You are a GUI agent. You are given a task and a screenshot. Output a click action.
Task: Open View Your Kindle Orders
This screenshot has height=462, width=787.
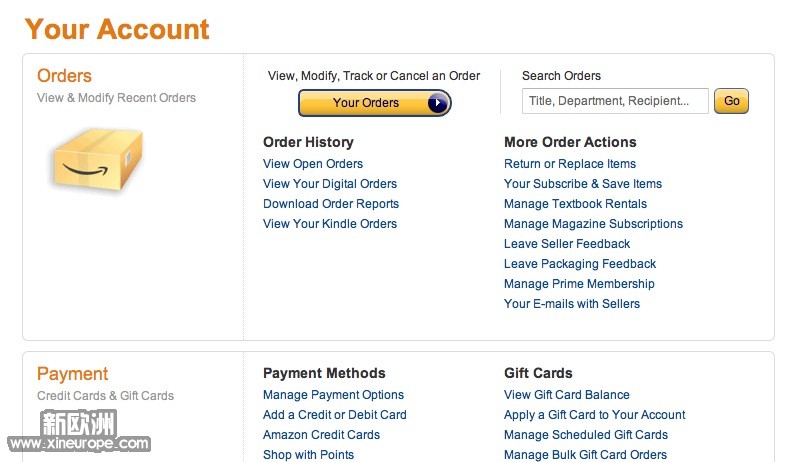point(330,224)
